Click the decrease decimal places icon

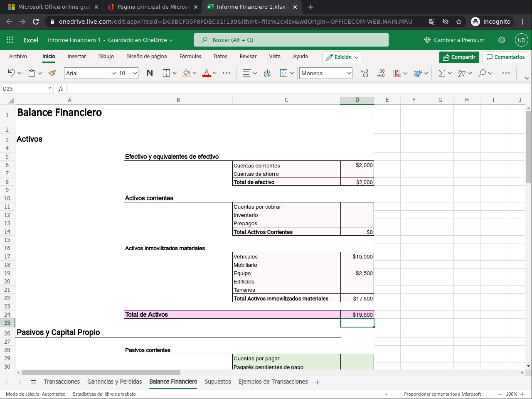coord(381,73)
